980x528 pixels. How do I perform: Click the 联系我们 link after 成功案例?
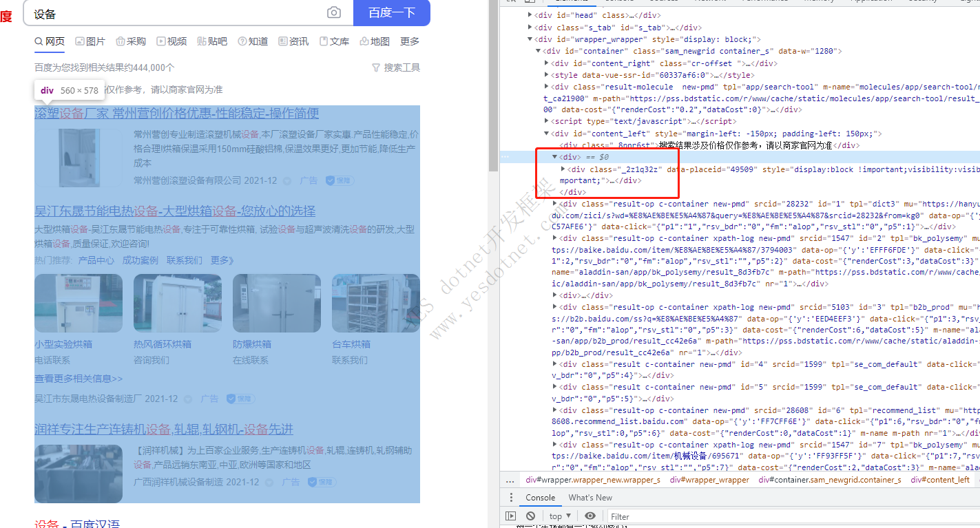pyautogui.click(x=185, y=260)
